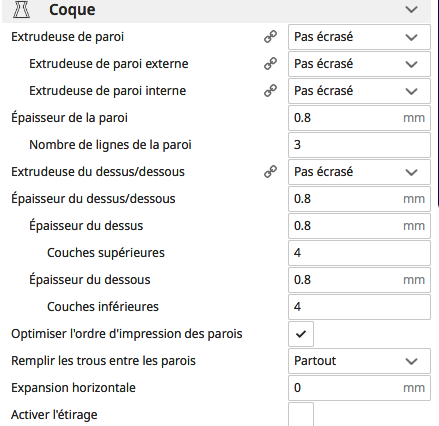Screen dimensions: 439x426
Task: Open the Extrudeuse de paroi dropdown
Action: 359,37
